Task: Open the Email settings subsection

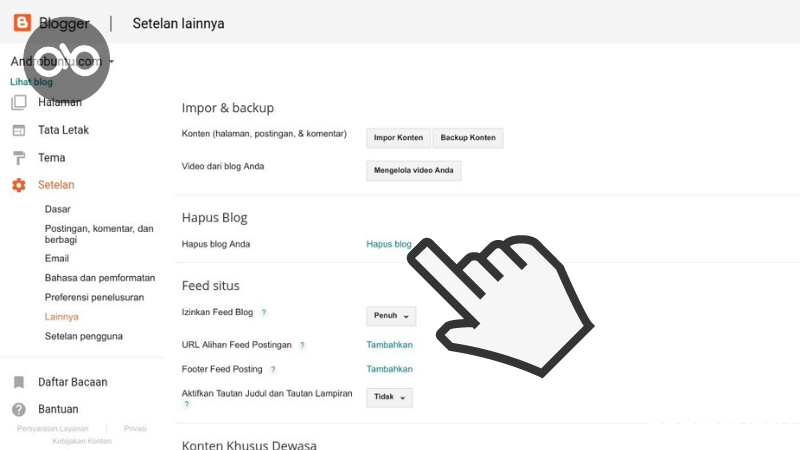Action: point(57,258)
